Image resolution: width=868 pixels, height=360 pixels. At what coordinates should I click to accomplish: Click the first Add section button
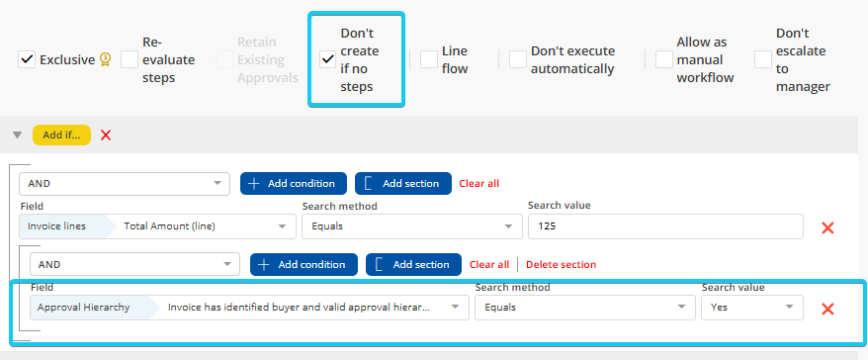click(x=403, y=183)
